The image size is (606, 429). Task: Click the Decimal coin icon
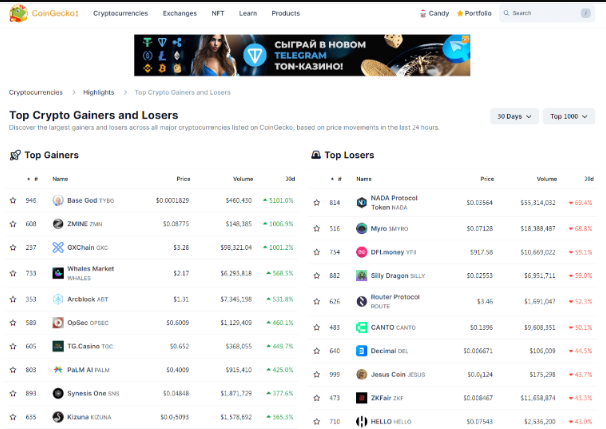[x=361, y=351]
